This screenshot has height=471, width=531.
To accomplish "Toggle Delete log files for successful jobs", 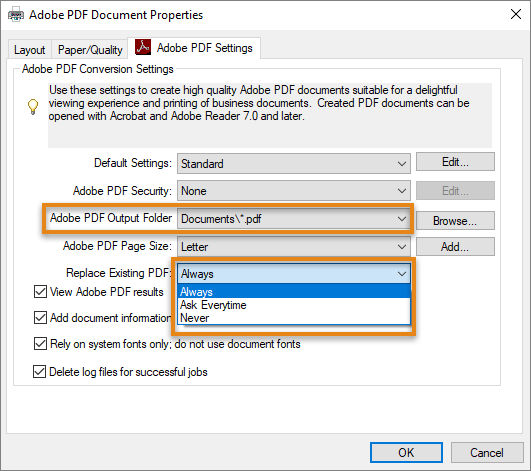I will tap(40, 371).
